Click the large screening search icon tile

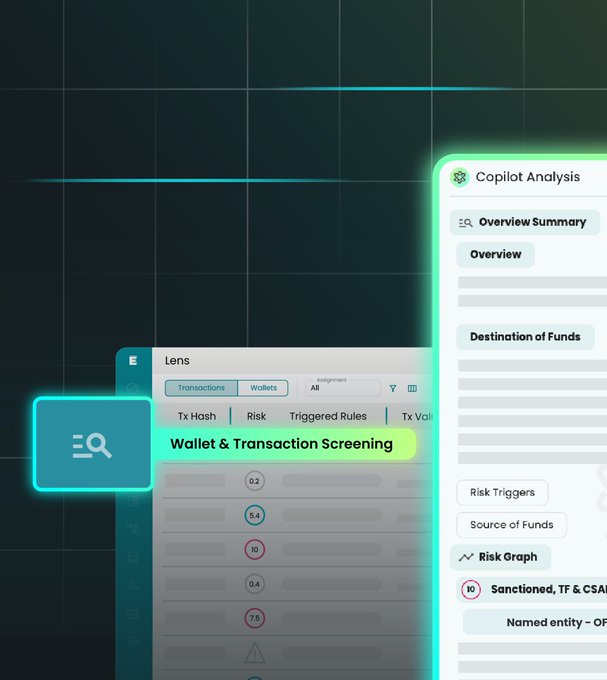click(x=93, y=444)
